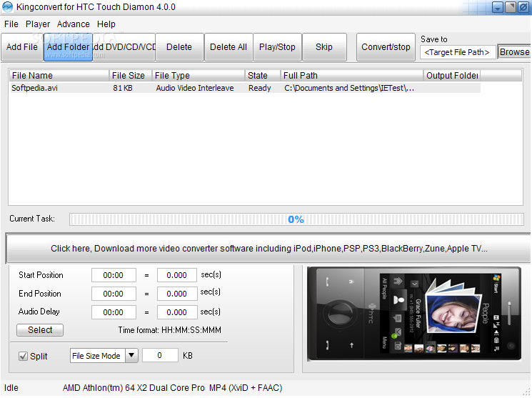Click the Start Position seconds field
This screenshot has width=532, height=398.
pos(177,275)
